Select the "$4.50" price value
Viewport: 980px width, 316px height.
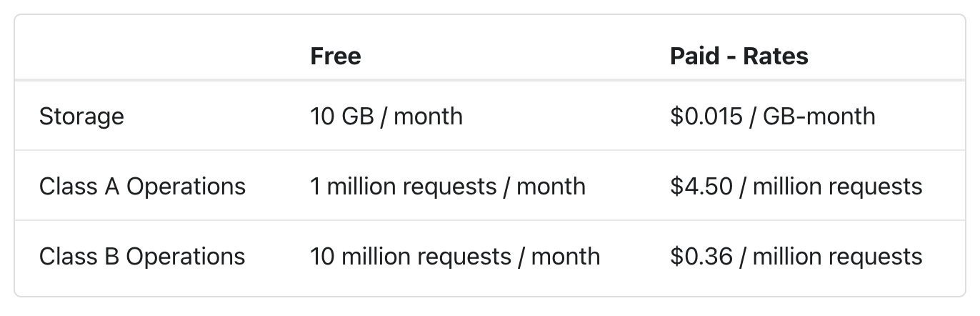pyautogui.click(x=701, y=187)
